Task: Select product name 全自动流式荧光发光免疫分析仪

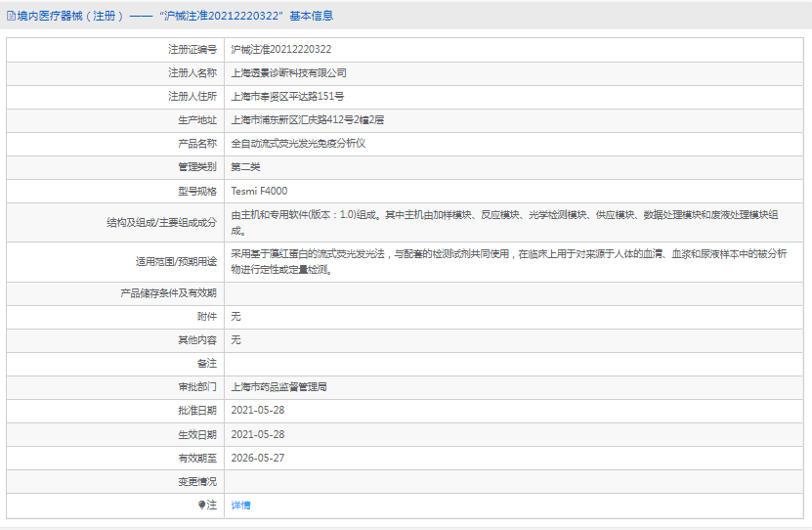Action: point(298,144)
